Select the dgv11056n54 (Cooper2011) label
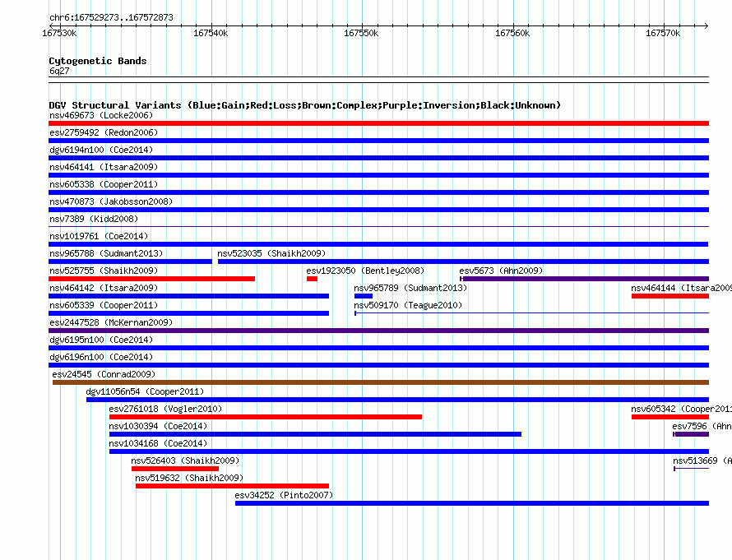 (146, 391)
